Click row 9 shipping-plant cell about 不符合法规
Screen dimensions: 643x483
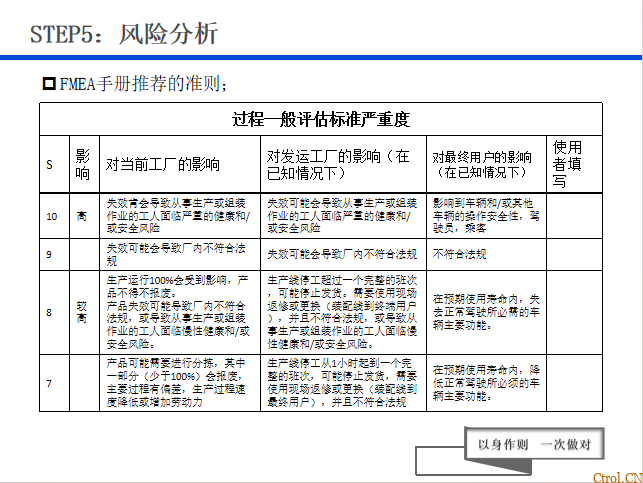[342, 254]
